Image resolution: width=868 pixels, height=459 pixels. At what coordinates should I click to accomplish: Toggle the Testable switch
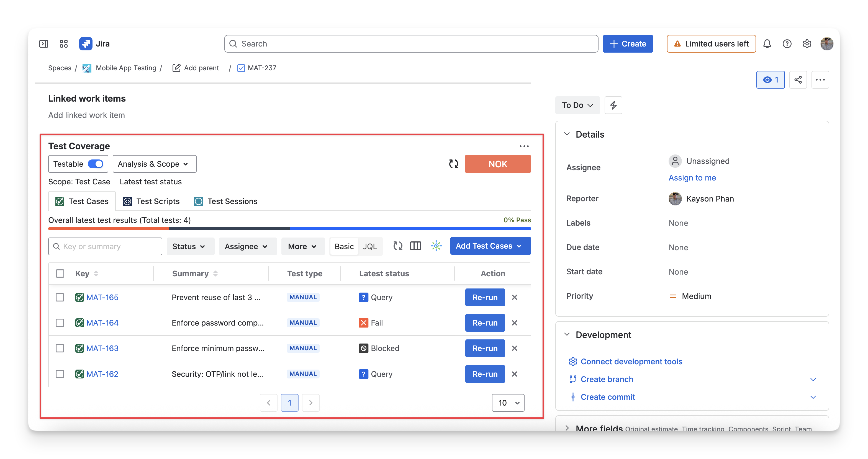(95, 164)
